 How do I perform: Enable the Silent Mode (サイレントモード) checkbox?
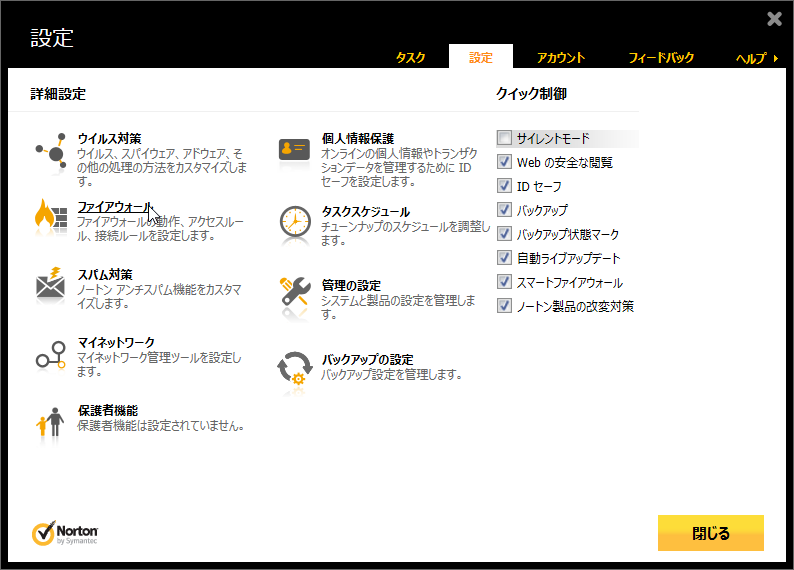[x=505, y=138]
